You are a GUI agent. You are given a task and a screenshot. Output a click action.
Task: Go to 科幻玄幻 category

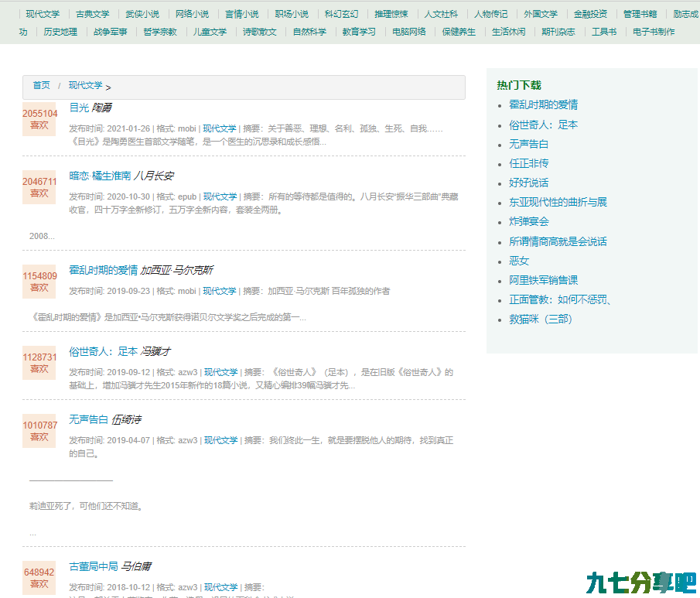point(342,14)
